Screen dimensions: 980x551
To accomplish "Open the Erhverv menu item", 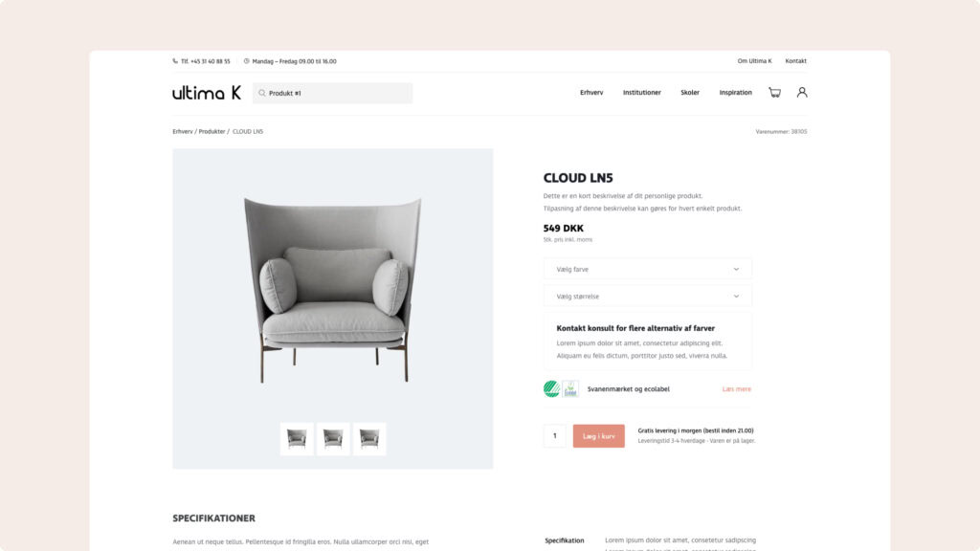I will [x=591, y=93].
